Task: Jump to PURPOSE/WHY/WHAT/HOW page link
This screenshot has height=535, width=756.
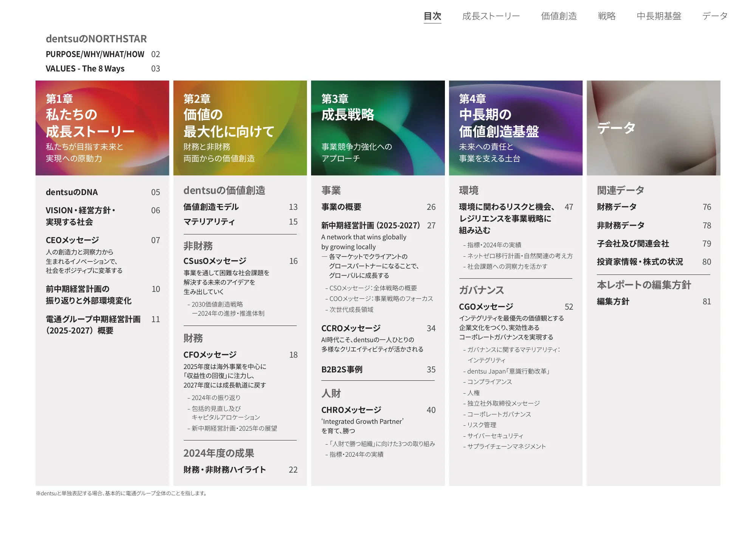Action: click(x=95, y=54)
